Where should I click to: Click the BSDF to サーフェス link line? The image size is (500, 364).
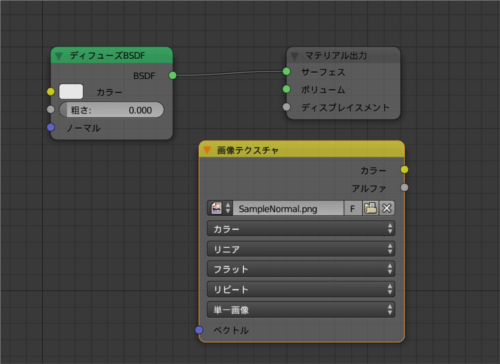click(x=229, y=74)
